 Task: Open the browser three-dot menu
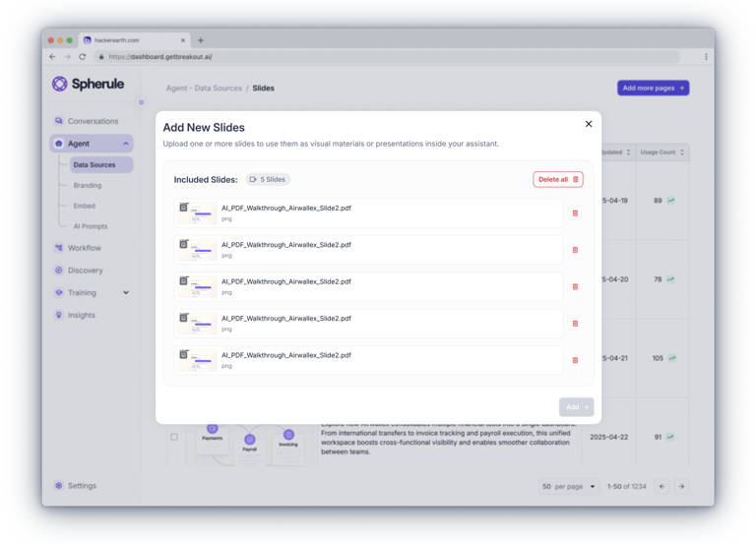click(706, 57)
